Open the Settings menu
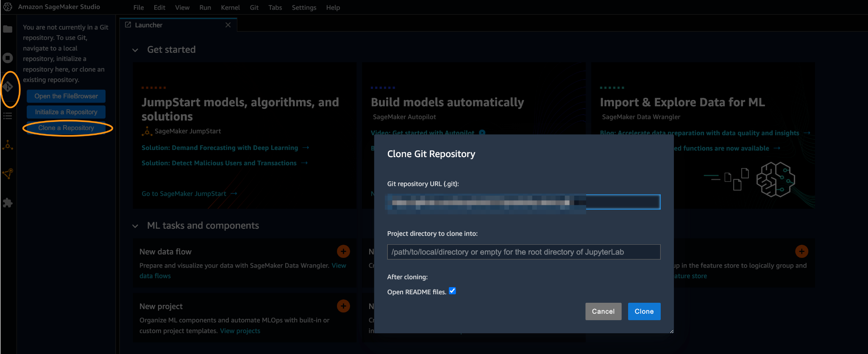Image resolution: width=868 pixels, height=354 pixels. tap(304, 8)
